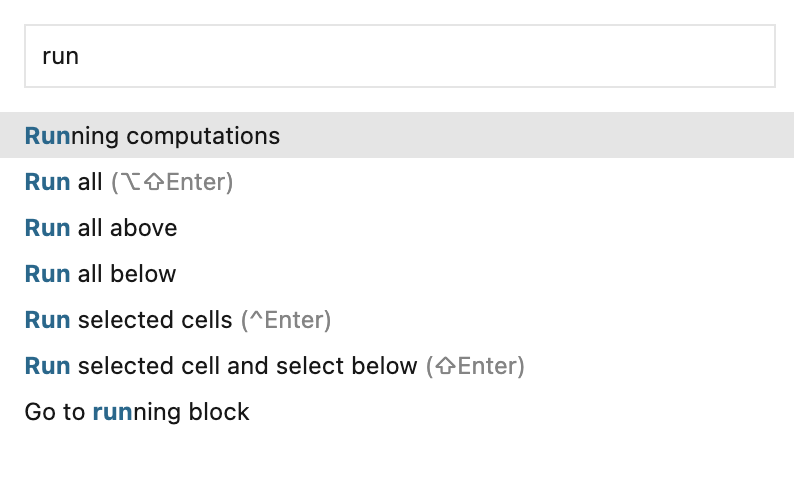Screen dimensions: 794x484
Task: Choose the "Run all" command
Action: [x=64, y=182]
